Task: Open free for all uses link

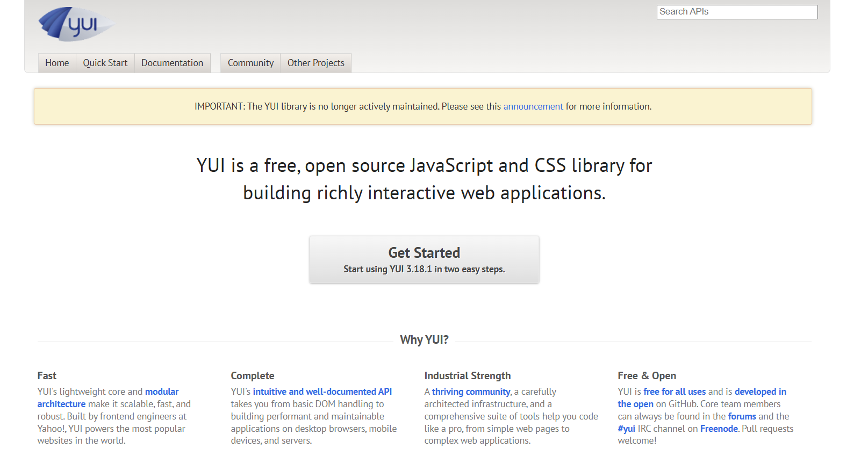Action: point(675,392)
